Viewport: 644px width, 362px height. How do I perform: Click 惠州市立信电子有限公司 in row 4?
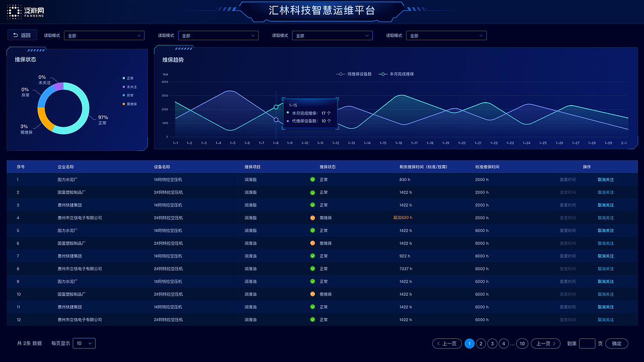point(80,218)
